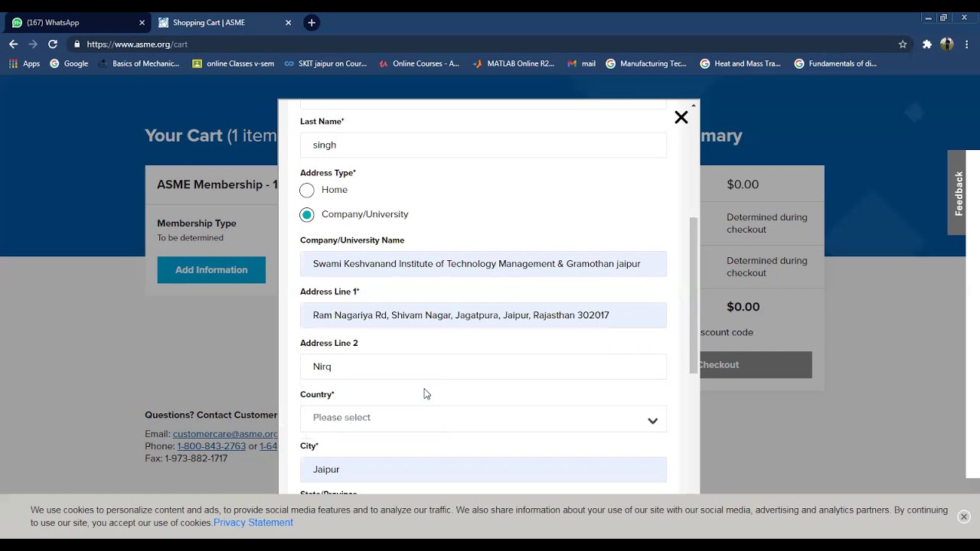980x551 pixels.
Task: Select Company/University address type radio
Action: (307, 214)
